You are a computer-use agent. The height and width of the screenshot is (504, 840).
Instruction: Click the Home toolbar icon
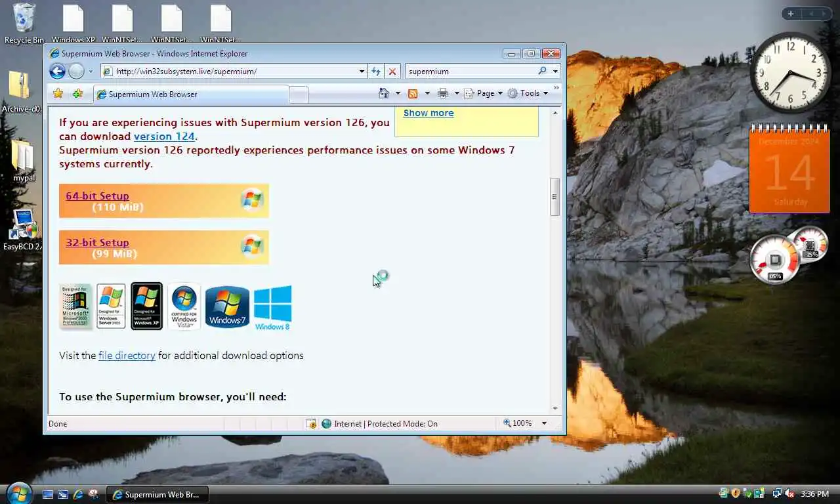[384, 93]
